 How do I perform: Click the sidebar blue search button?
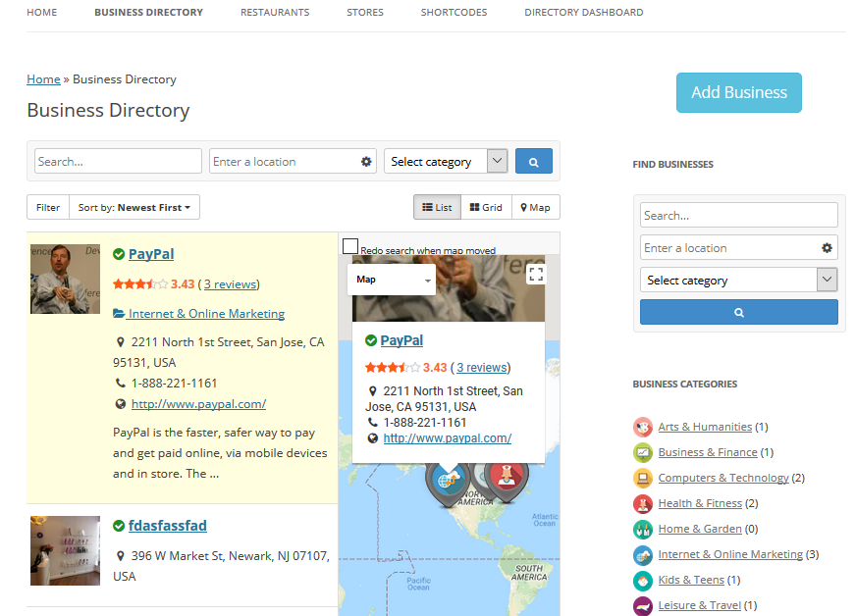pyautogui.click(x=738, y=312)
